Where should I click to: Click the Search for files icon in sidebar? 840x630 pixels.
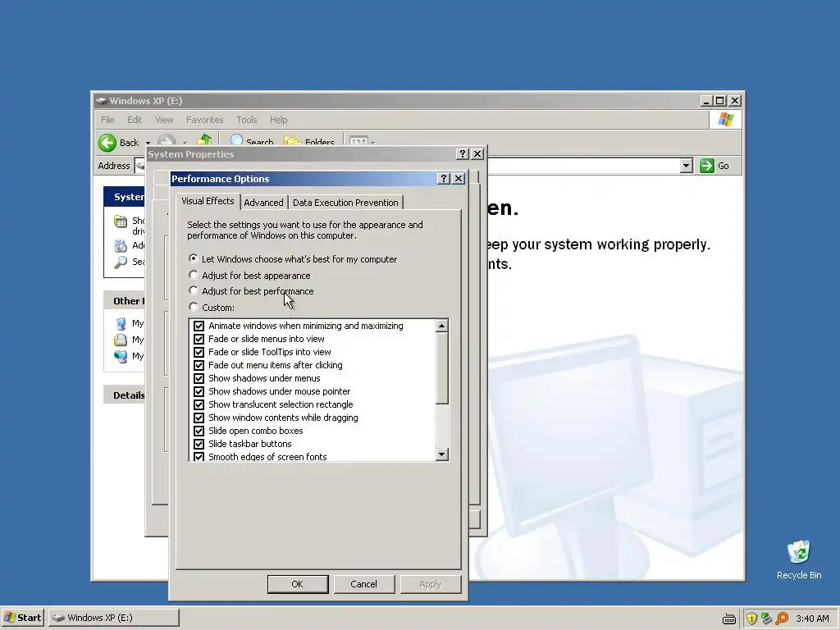[121, 262]
